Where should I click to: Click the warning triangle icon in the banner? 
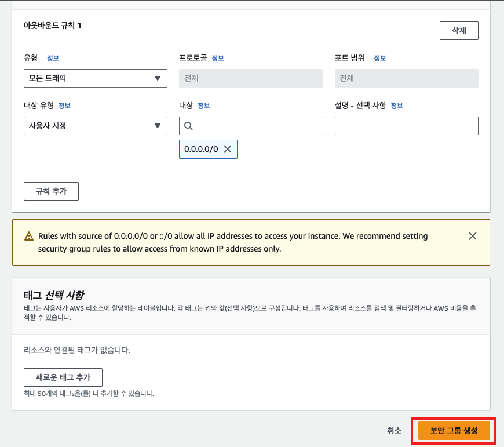point(29,236)
